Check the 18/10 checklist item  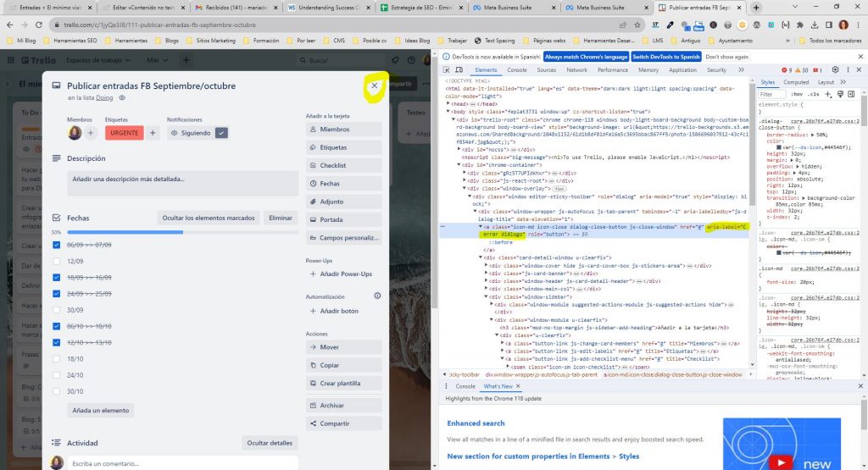click(x=57, y=359)
